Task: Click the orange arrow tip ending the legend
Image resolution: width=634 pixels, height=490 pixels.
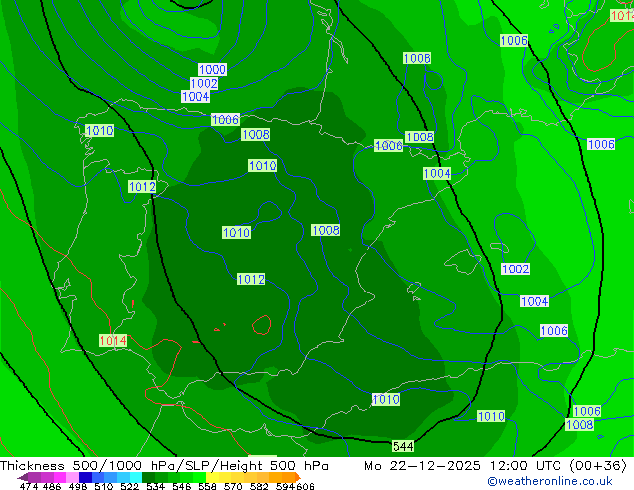Action: tap(298, 477)
